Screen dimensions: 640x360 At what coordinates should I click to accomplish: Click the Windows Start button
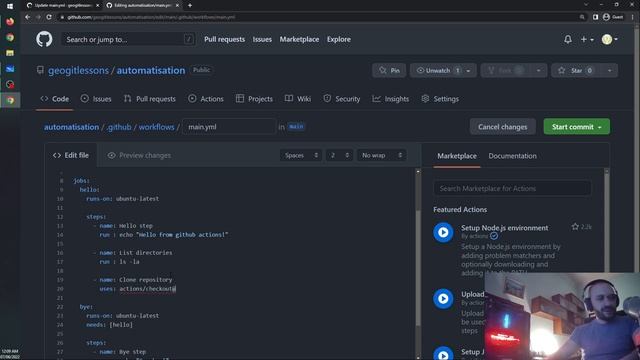pos(10,6)
